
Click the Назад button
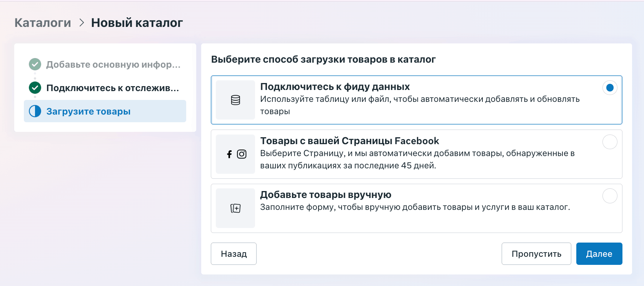coord(234,254)
